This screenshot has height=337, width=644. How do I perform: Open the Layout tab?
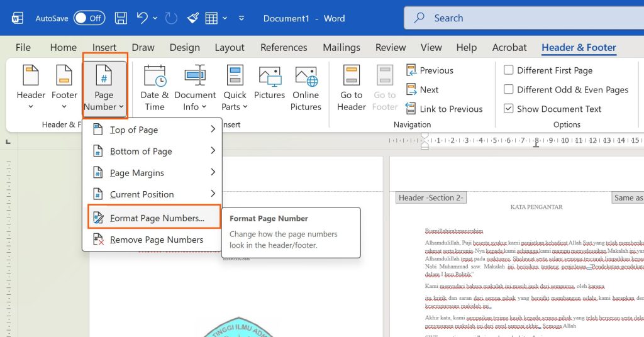click(230, 48)
